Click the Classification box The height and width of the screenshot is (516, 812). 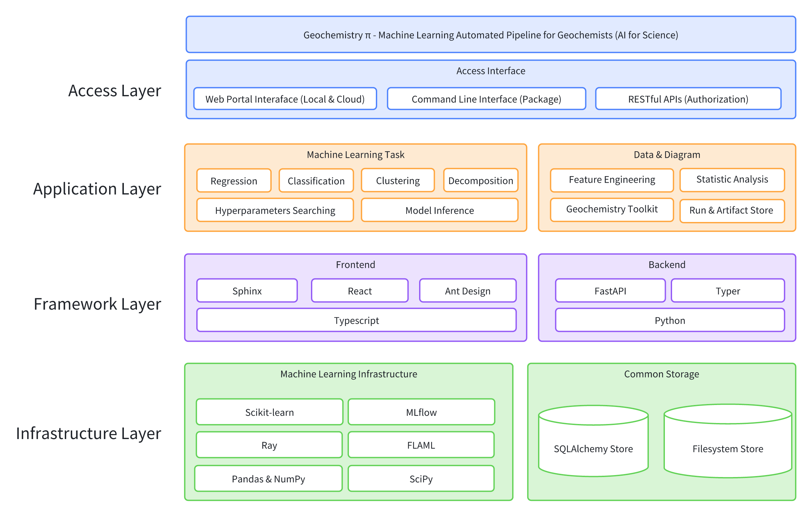[316, 181]
